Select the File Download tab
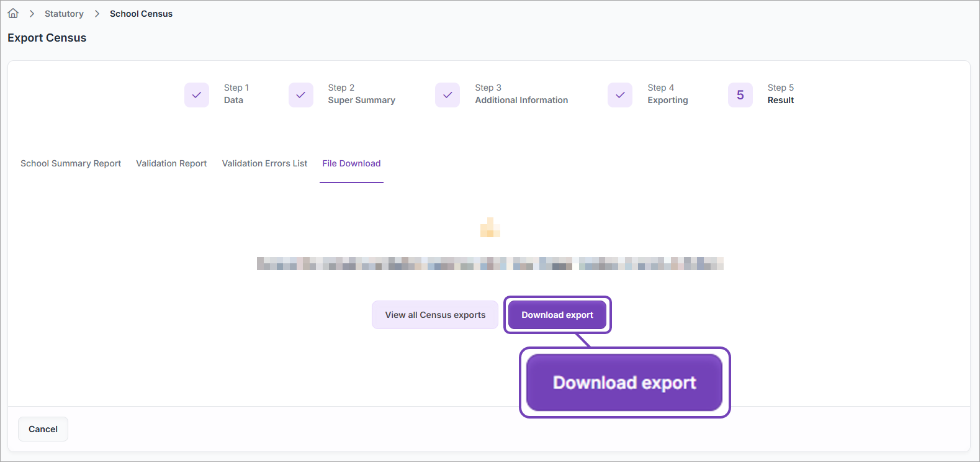Image resolution: width=980 pixels, height=462 pixels. [x=351, y=163]
